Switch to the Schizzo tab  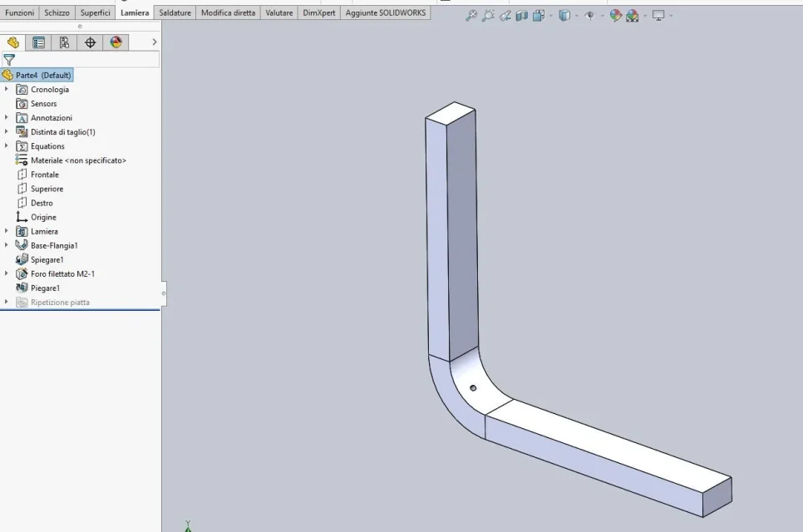57,12
